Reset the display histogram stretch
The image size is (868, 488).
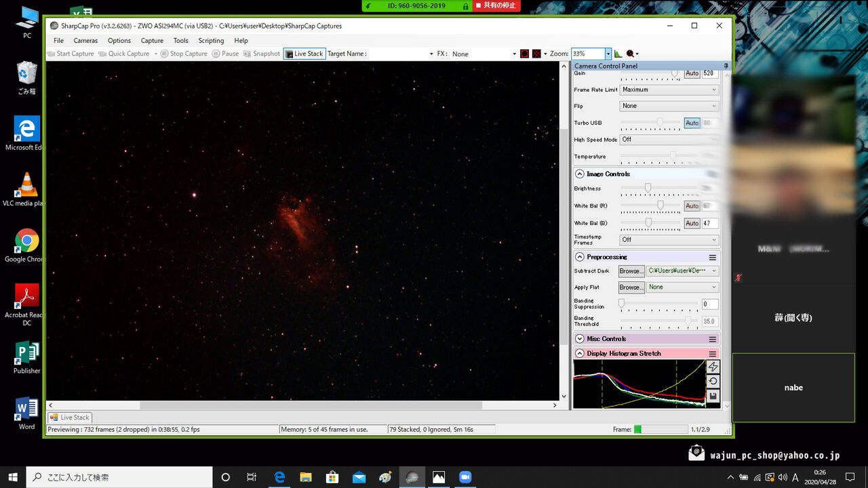click(x=713, y=382)
